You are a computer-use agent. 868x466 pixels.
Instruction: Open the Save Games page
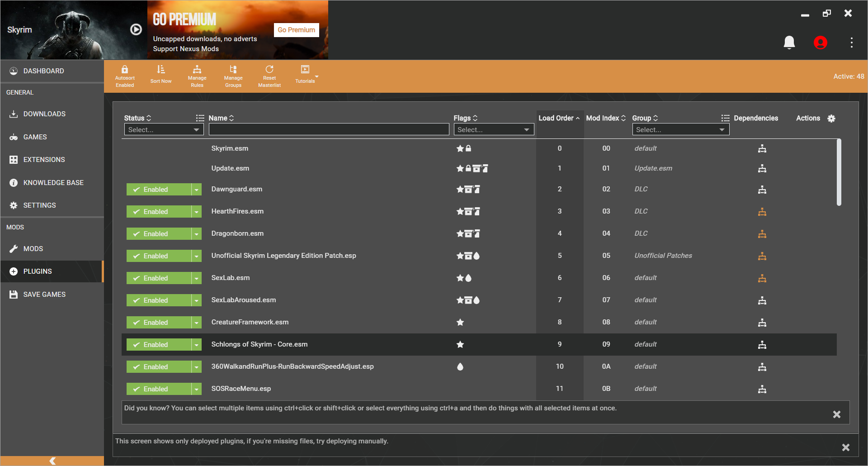pos(52,295)
